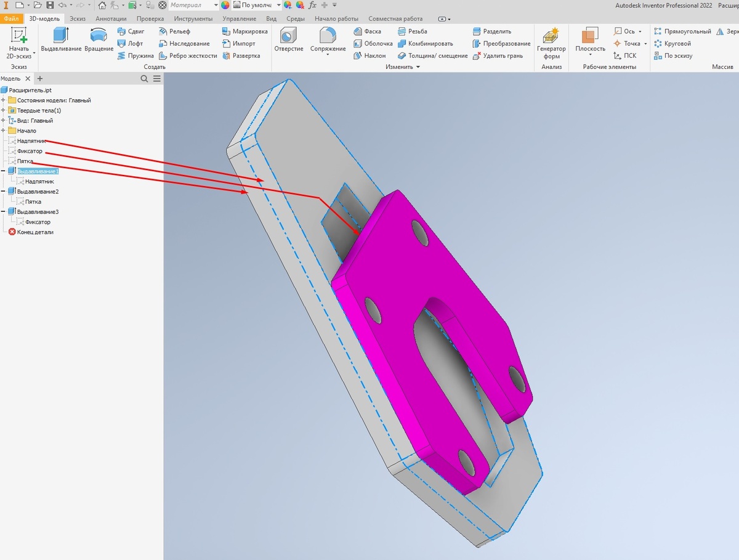Open the Импорт import tool
Viewport: 739px width, 560px height.
(238, 44)
